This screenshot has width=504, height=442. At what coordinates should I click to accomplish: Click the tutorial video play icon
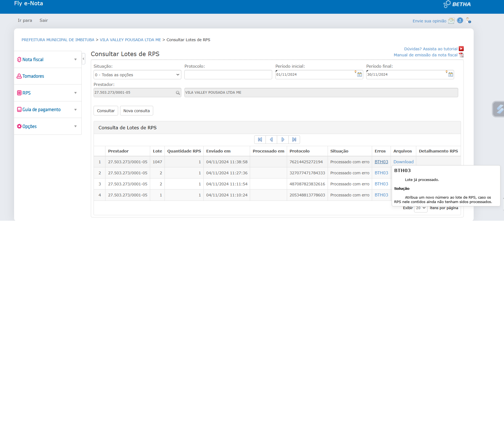[x=461, y=49]
